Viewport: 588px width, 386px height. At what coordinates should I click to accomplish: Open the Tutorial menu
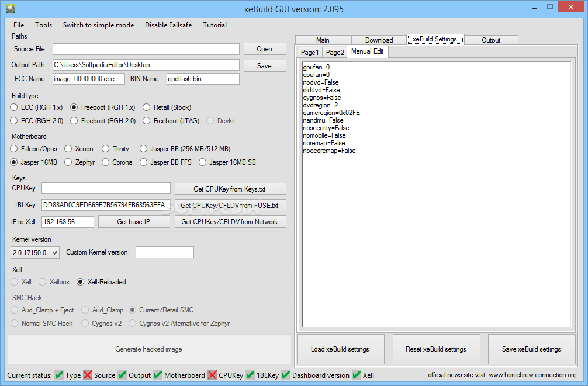coord(215,25)
